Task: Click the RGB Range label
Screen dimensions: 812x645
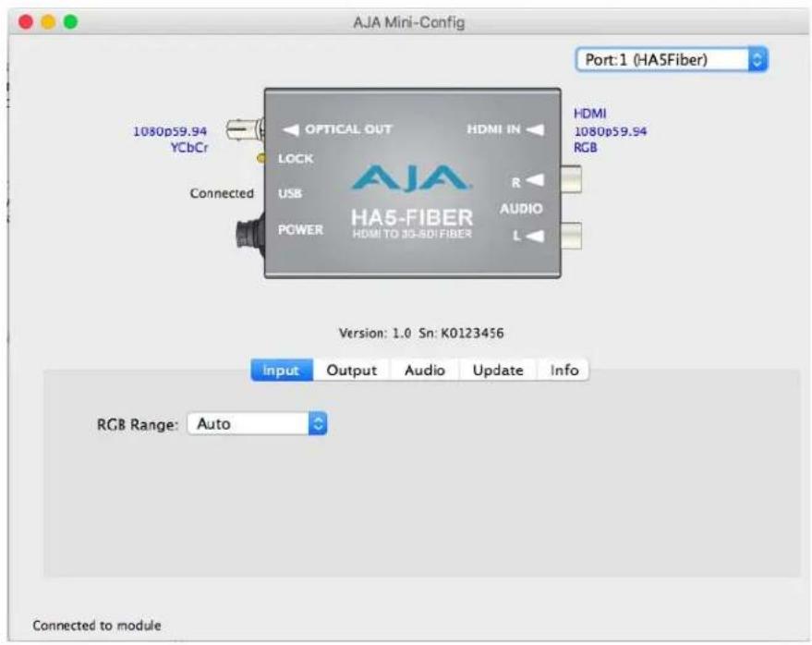Action: [138, 425]
